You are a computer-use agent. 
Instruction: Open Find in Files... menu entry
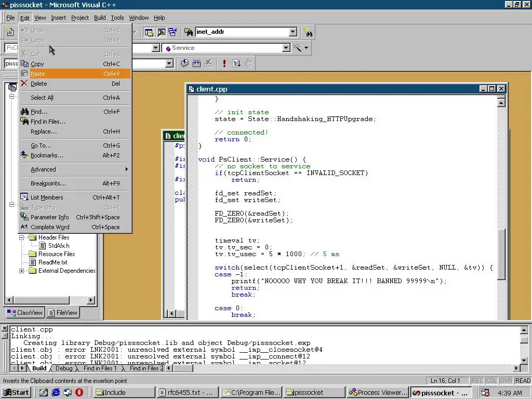[x=75, y=122]
